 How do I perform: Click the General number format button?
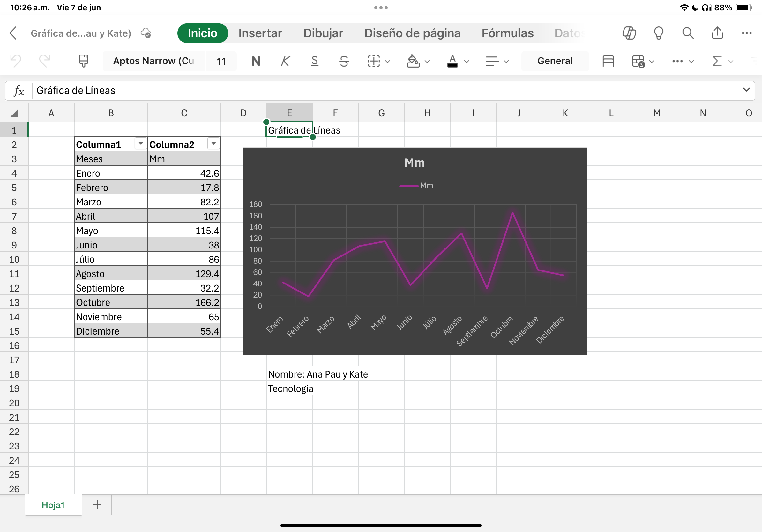[x=555, y=61]
